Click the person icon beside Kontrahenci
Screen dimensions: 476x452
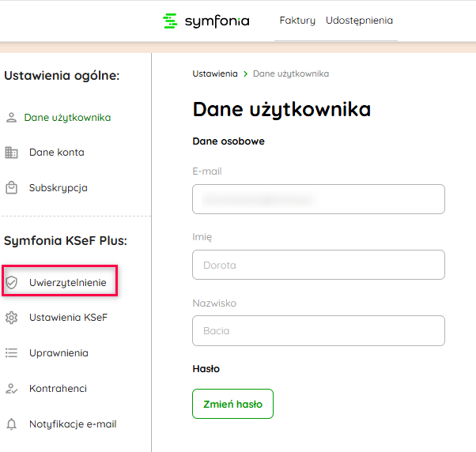tap(11, 389)
